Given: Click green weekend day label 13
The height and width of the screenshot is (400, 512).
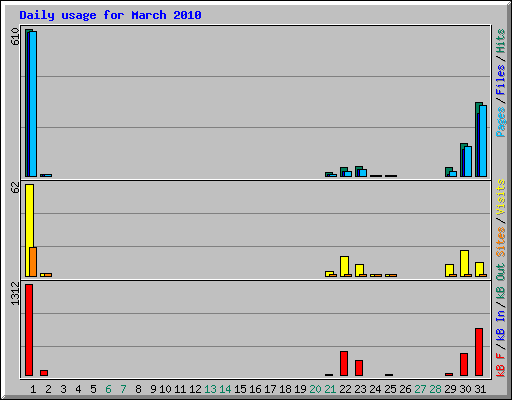Looking at the screenshot, I should pyautogui.click(x=210, y=389).
